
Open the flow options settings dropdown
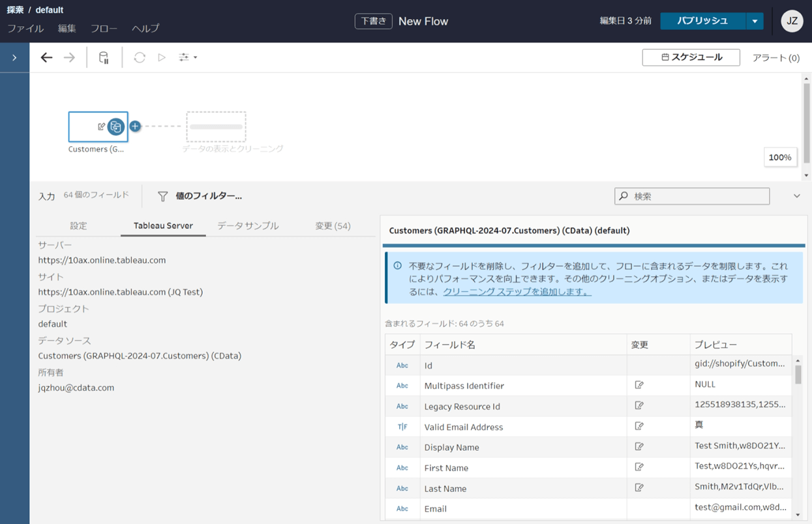188,57
